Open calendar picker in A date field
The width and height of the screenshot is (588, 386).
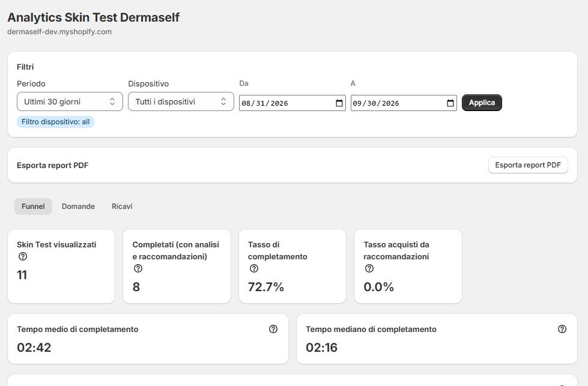[450, 103]
